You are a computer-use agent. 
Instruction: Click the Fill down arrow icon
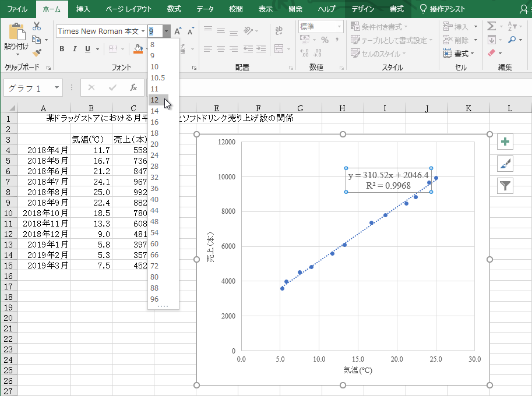492,40
